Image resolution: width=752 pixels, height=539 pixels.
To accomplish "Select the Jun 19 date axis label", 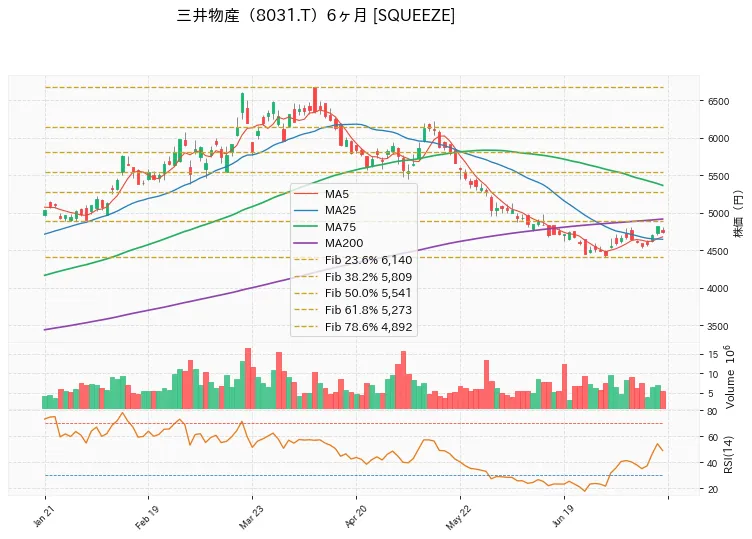I will [x=563, y=516].
